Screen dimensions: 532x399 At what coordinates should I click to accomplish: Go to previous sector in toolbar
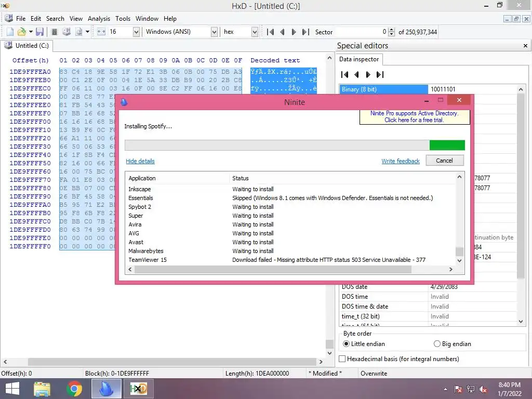(x=282, y=32)
